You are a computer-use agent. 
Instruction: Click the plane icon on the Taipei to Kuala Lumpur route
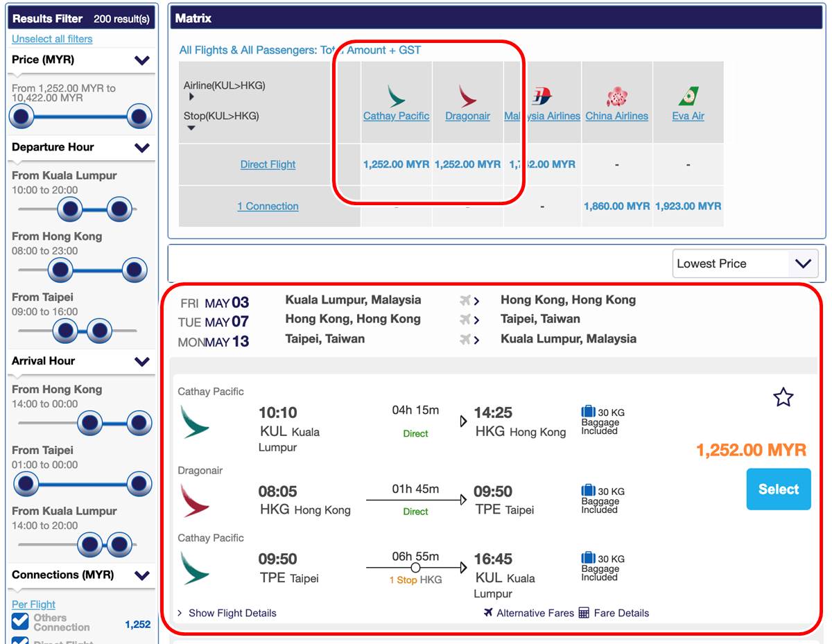point(465,339)
